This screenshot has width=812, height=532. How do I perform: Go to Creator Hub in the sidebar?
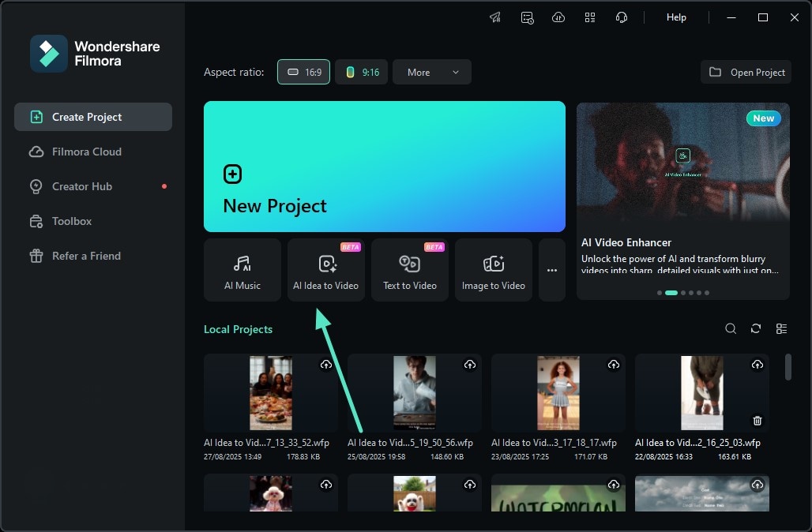pyautogui.click(x=93, y=186)
